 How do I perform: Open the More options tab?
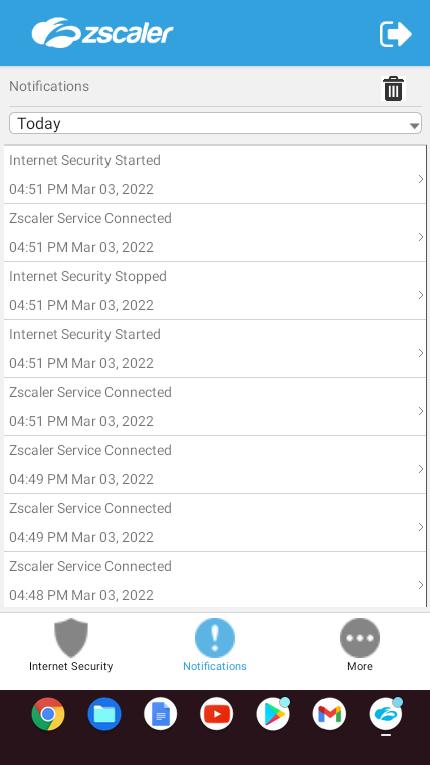click(360, 645)
